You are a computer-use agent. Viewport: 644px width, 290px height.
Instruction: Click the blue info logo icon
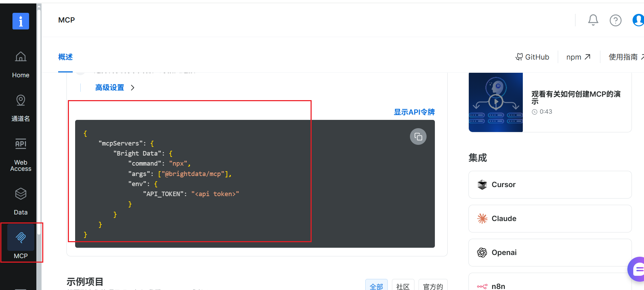point(21,21)
